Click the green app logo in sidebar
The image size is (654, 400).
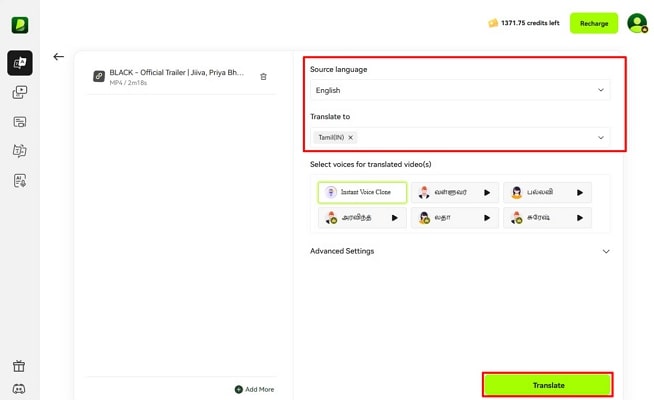20,25
